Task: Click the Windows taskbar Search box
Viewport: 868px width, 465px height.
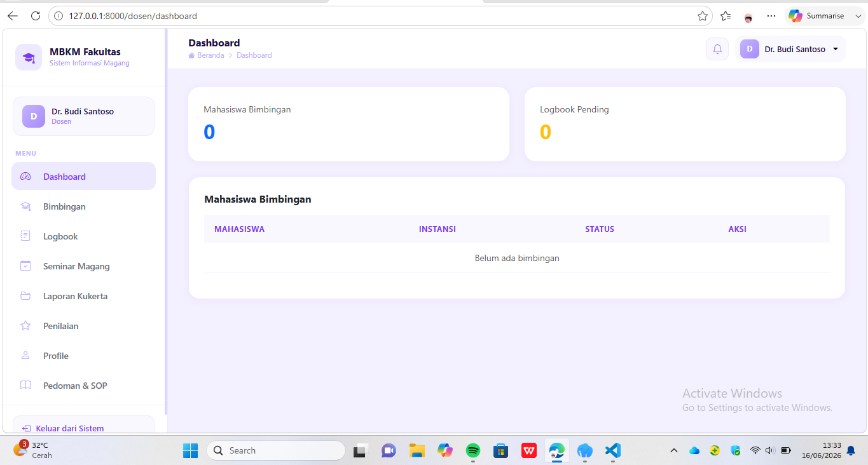Action: click(x=275, y=450)
